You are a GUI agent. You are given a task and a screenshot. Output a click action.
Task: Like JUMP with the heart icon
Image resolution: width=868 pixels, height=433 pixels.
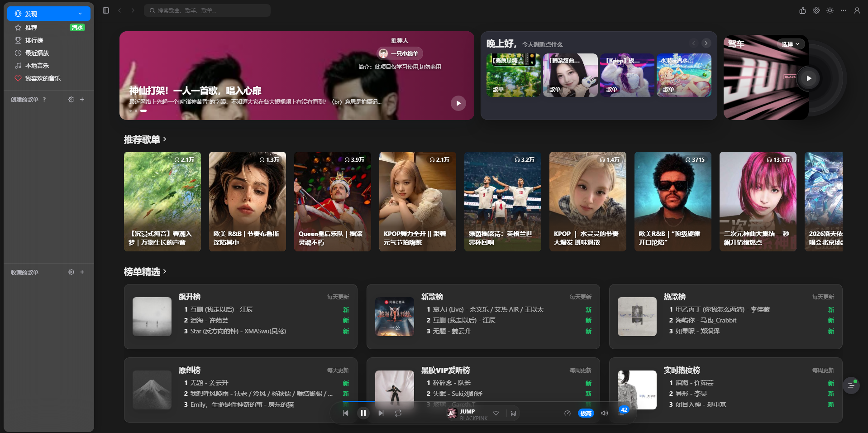[x=496, y=413]
